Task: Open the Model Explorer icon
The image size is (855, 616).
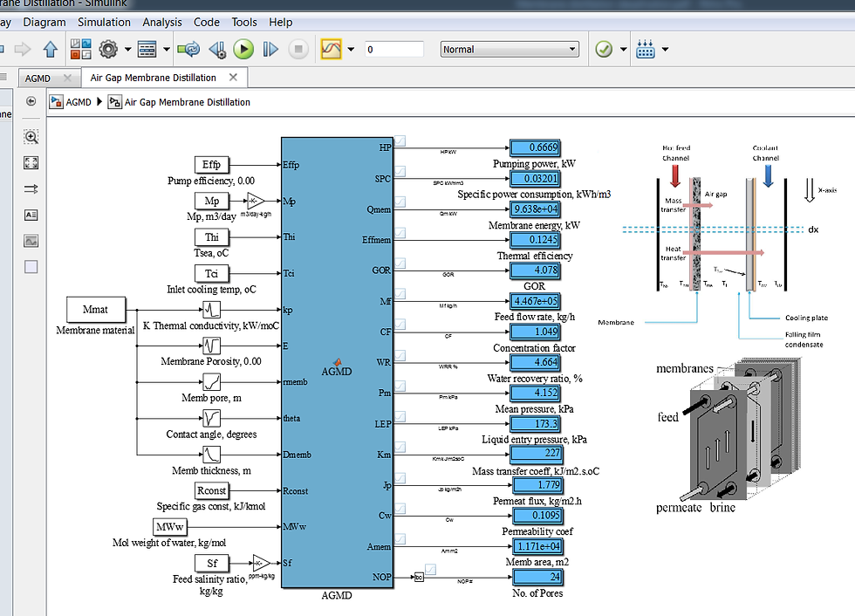Action: click(147, 49)
